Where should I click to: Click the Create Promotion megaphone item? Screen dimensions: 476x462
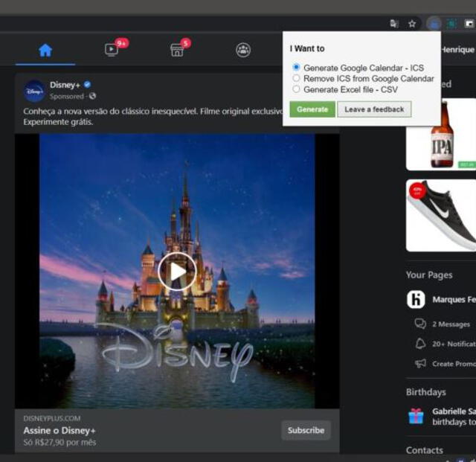pos(452,364)
